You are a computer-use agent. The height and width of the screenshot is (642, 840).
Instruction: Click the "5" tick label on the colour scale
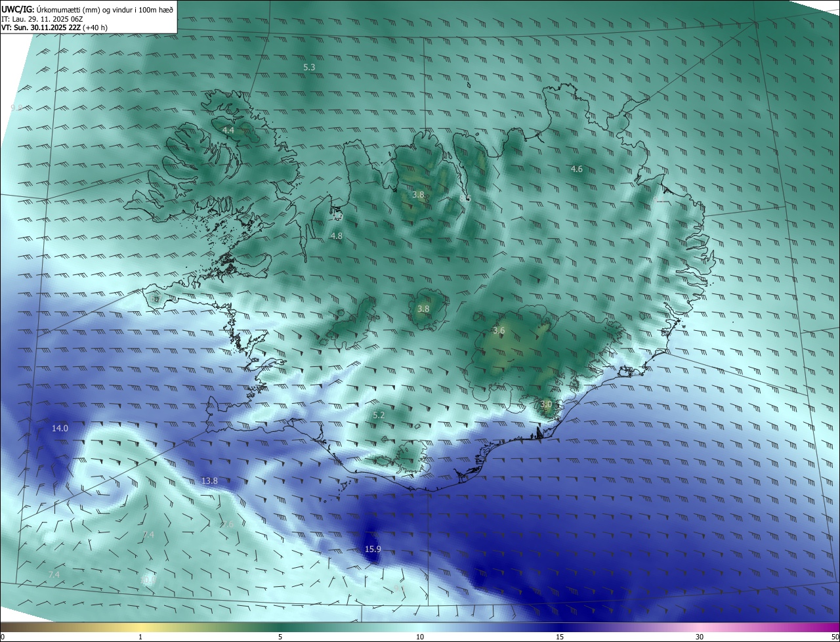tap(280, 637)
